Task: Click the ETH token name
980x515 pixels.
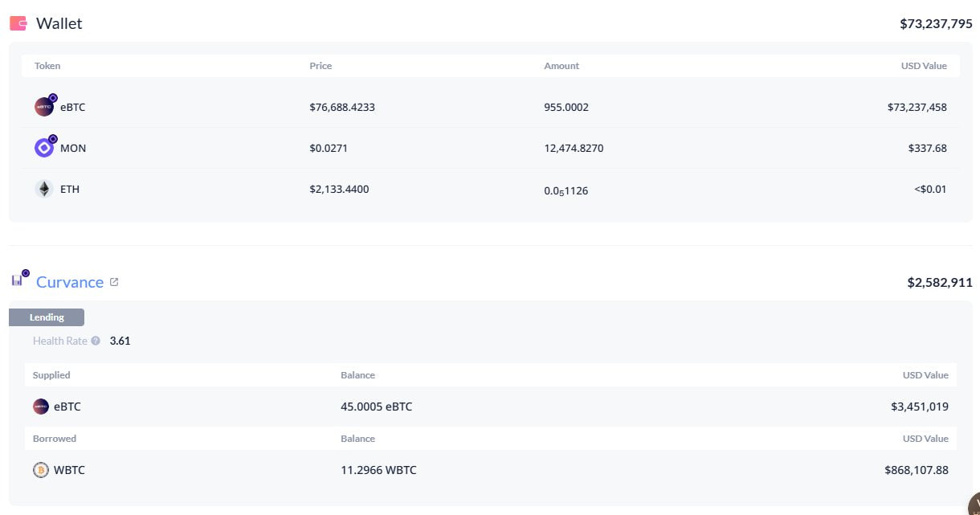Action: pos(70,190)
